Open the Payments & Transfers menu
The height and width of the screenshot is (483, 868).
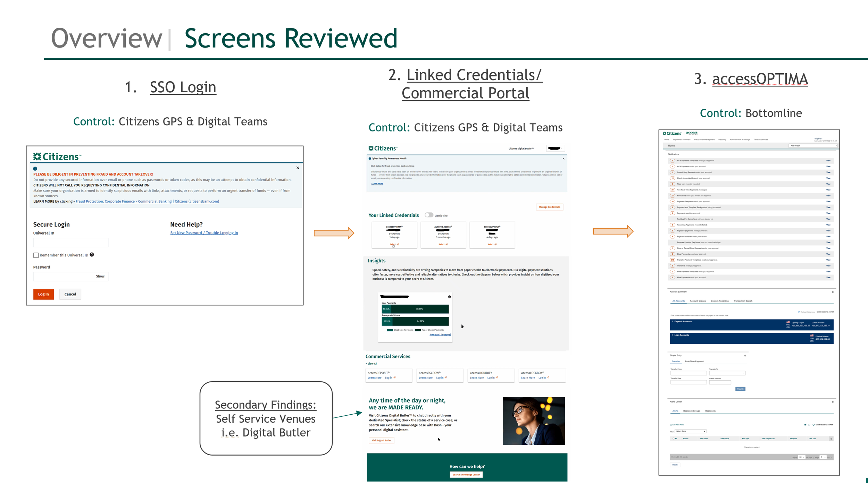[682, 139]
